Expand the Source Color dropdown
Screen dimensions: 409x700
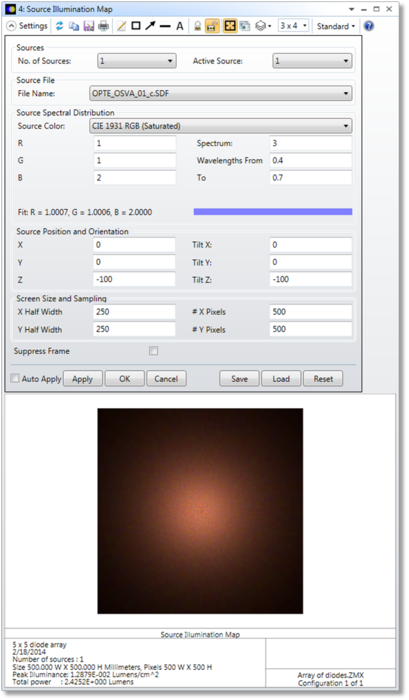221,126
